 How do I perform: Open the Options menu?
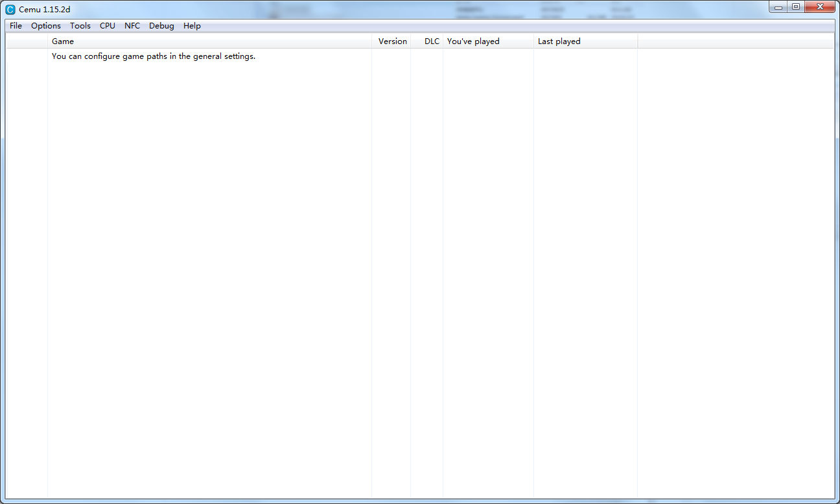click(x=46, y=26)
